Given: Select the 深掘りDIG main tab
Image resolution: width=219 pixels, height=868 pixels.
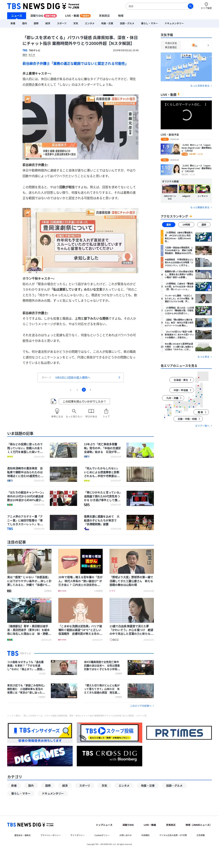Looking at the screenshot, I should coord(43,16).
